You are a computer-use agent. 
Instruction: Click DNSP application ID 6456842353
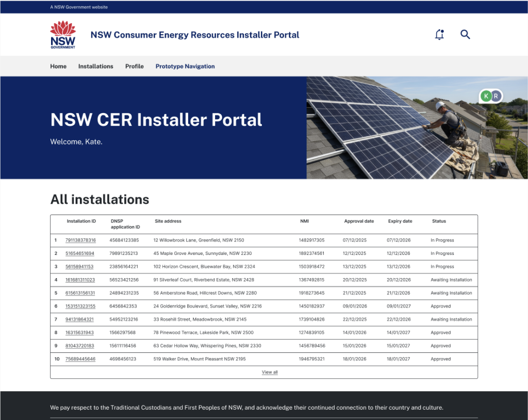123,306
